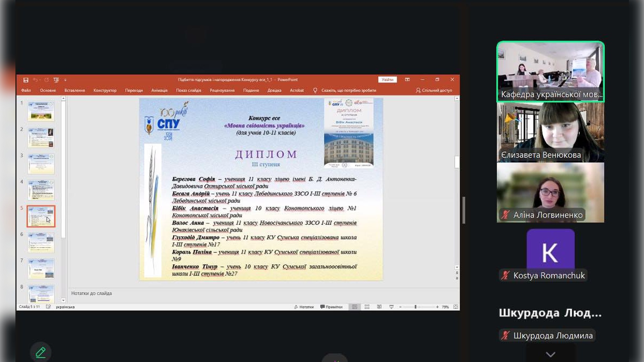Toggle Примітки comments pane in status bar
The width and height of the screenshot is (644, 362).
[331, 307]
